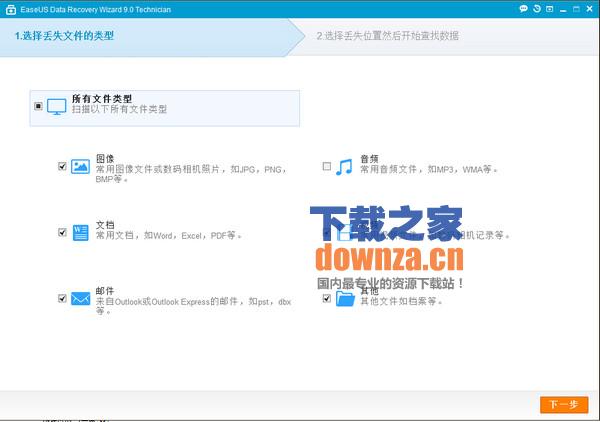600x422 pixels.
Task: Click the envelope icon next to 邮件
Action: click(80, 298)
